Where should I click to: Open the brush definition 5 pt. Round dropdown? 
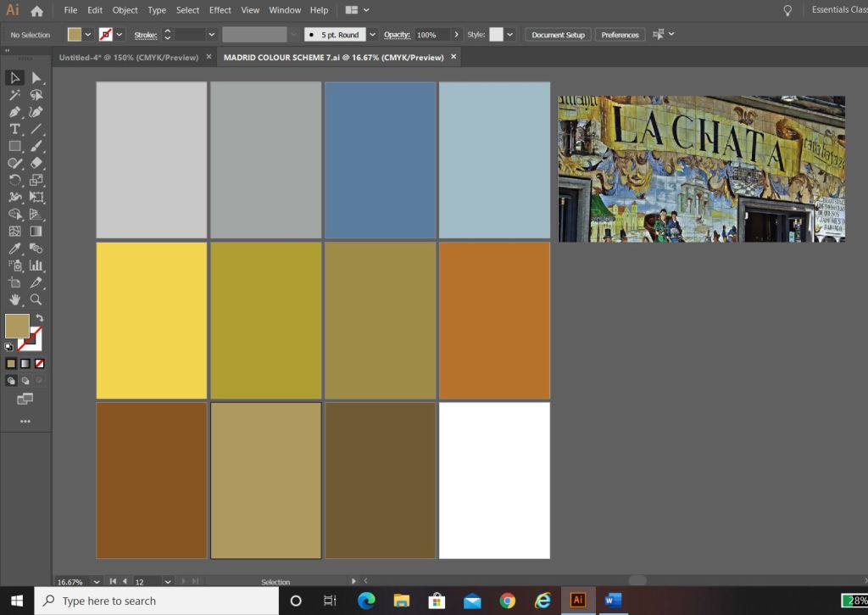pyautogui.click(x=372, y=35)
